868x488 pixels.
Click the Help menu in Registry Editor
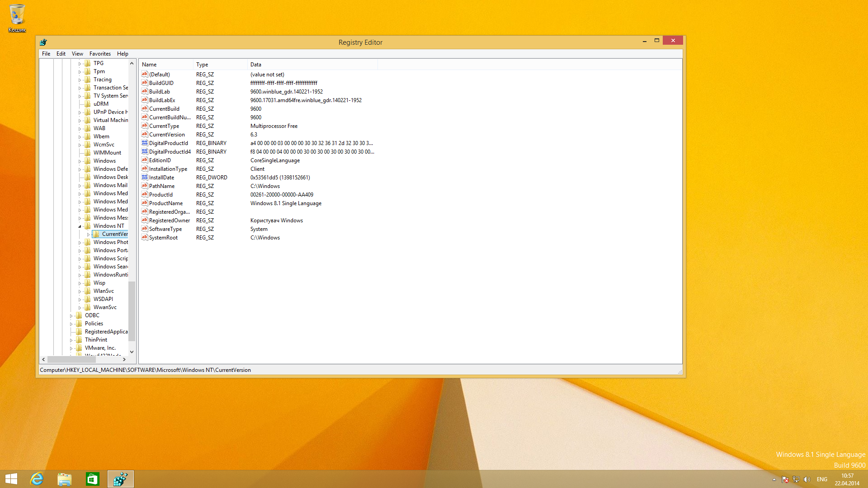pos(122,54)
